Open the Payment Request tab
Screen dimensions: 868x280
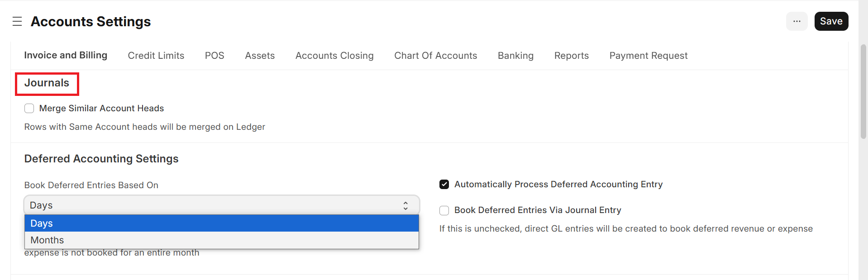pos(648,56)
